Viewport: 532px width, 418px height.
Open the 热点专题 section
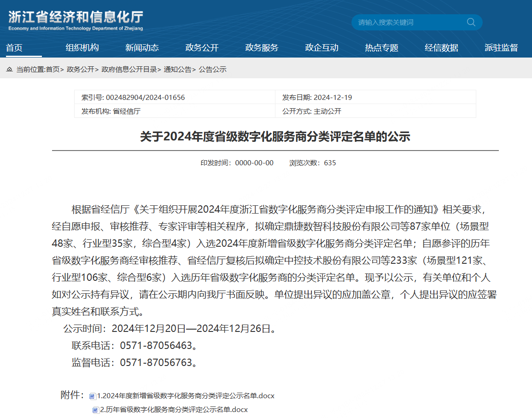coord(381,48)
